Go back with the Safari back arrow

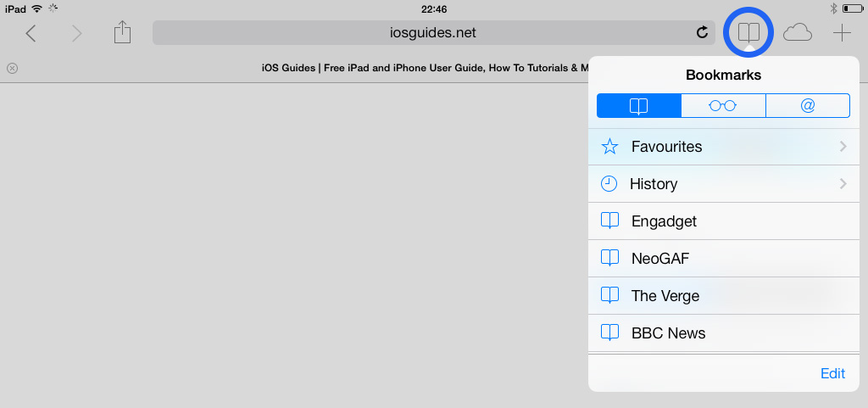(31, 34)
